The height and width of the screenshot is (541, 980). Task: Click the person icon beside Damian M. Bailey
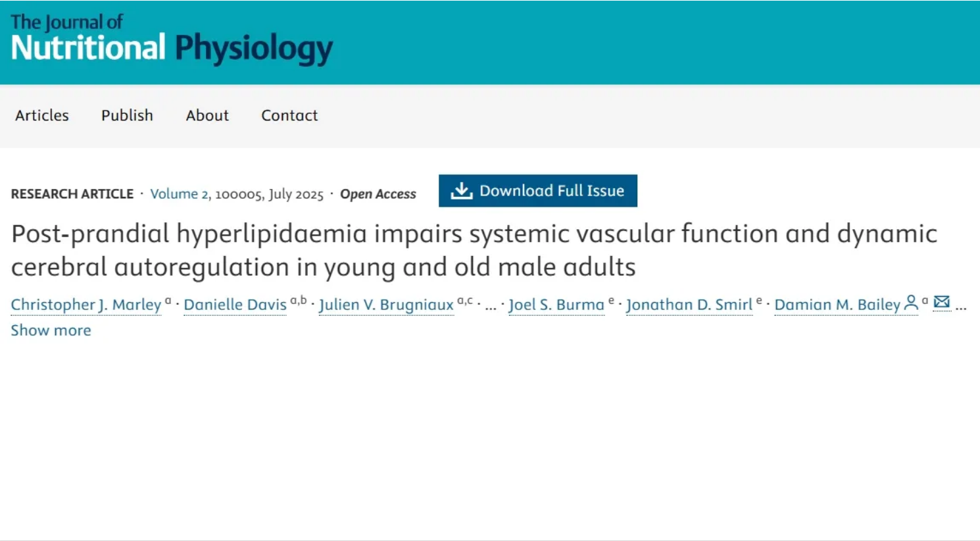[911, 303]
